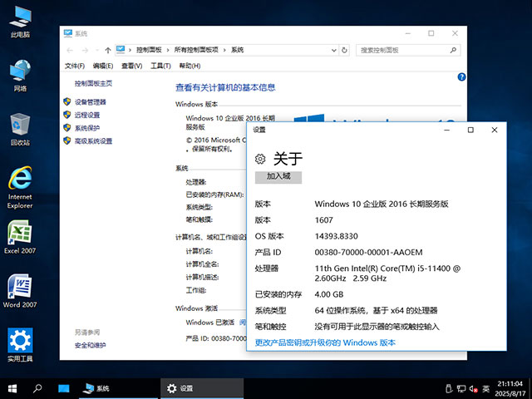
Task: Refresh the Control Panel address bar
Action: coord(344,50)
